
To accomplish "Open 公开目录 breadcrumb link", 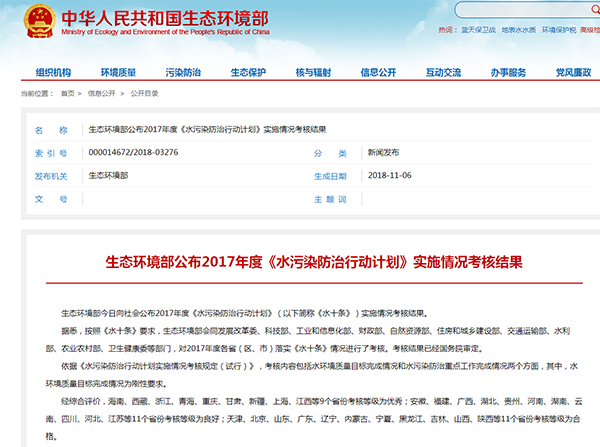I will coord(144,93).
